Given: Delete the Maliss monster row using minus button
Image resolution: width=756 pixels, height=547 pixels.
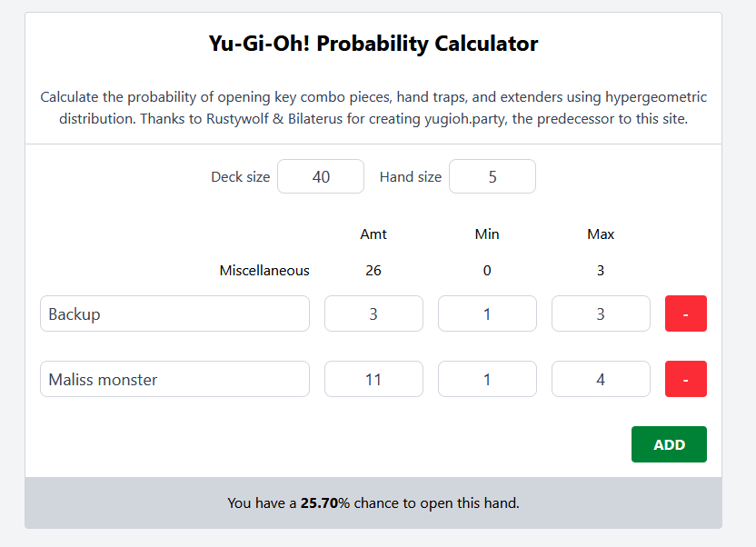Looking at the screenshot, I should pyautogui.click(x=685, y=379).
